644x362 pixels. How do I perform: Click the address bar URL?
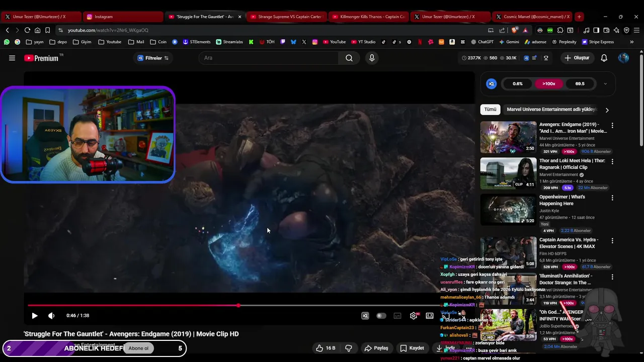[x=108, y=30]
